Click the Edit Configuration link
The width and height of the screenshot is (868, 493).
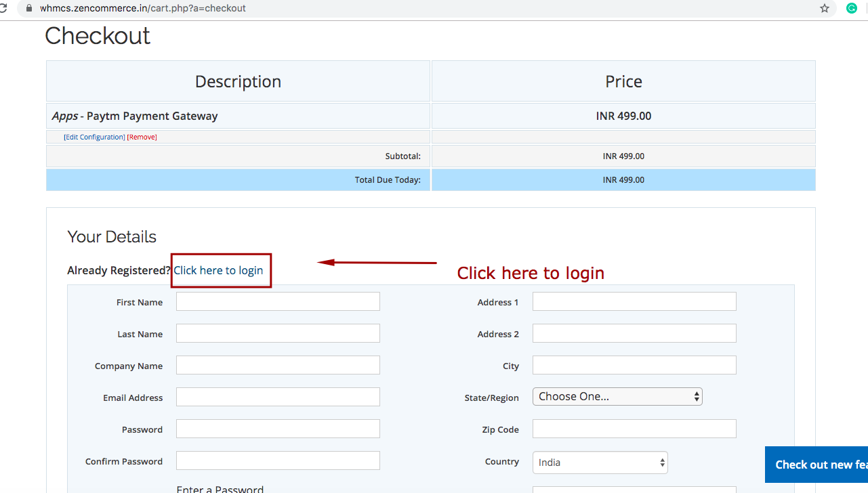pyautogui.click(x=94, y=137)
